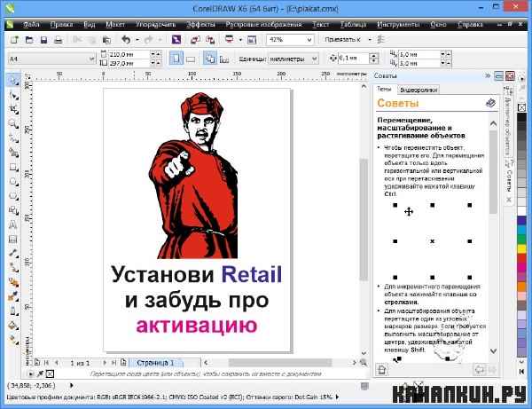Screen dimensions: 532x409
Task: Open the Эффекты menu
Action: [x=200, y=25]
